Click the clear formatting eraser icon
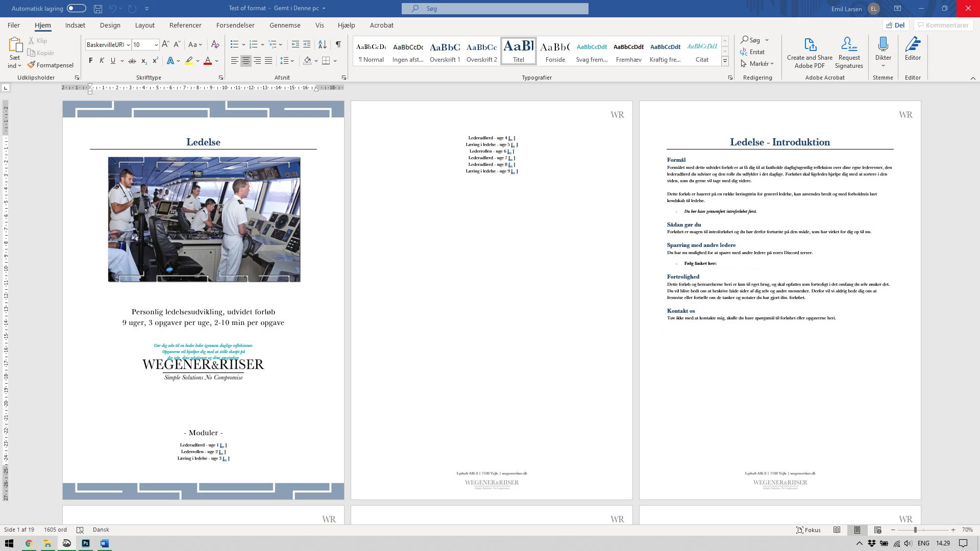980x551 pixels. click(215, 45)
